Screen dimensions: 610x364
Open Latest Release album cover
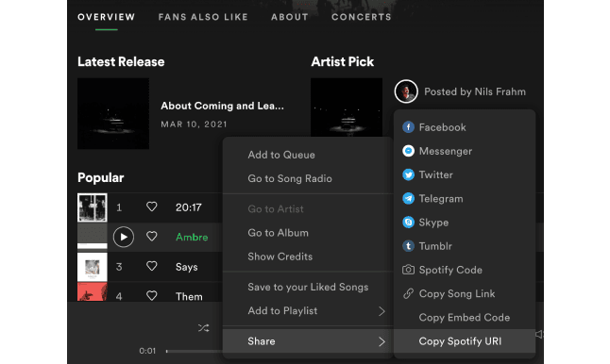[113, 113]
